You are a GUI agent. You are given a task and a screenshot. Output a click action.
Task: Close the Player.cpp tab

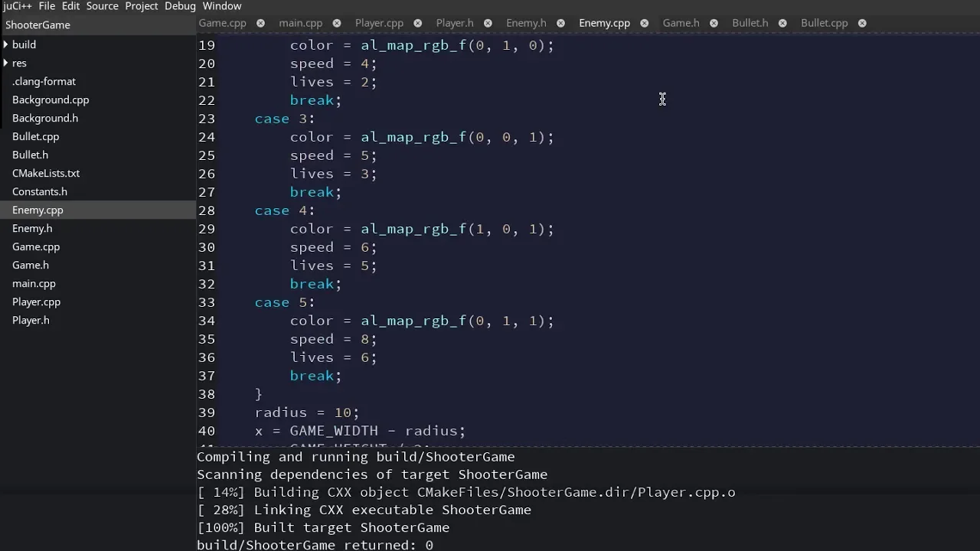(x=417, y=23)
